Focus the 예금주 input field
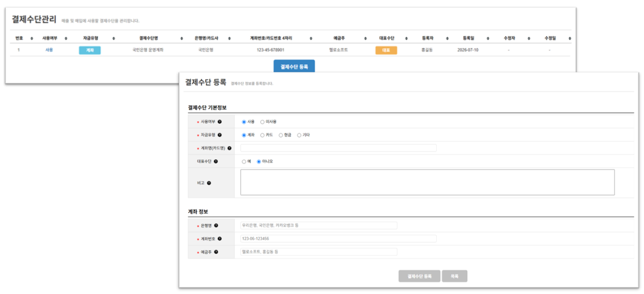The width and height of the screenshot is (644, 294). 319,252
